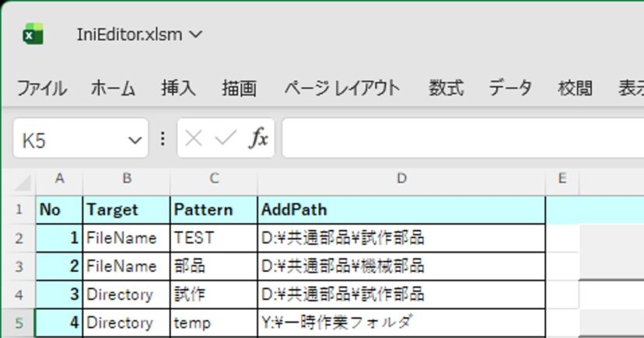644x338 pixels.
Task: Click inside the formula bar input field
Action: coord(459,139)
